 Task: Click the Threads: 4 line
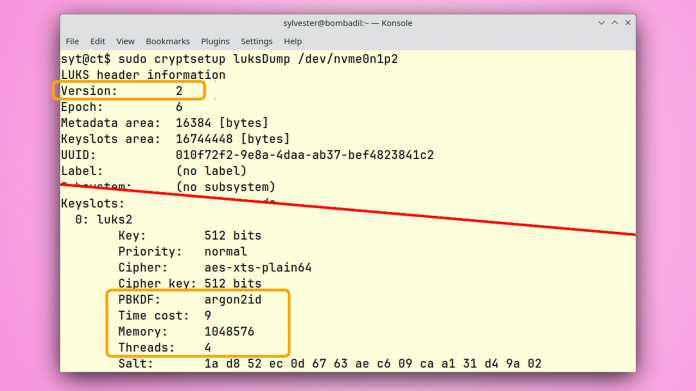coord(164,348)
